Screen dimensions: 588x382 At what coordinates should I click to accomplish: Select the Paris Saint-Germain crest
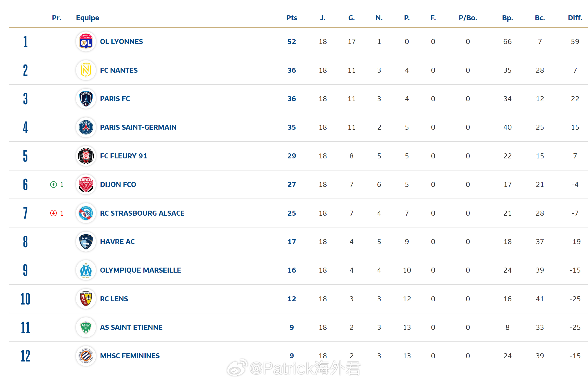click(86, 127)
